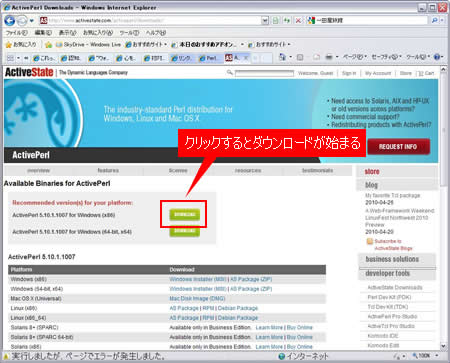
Task: Click RPM link in Linux (x86) row
Action: pos(208,308)
